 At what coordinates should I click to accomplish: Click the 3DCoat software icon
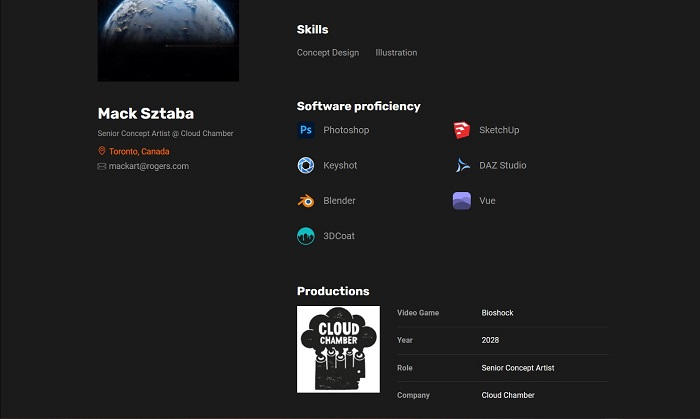click(x=306, y=236)
